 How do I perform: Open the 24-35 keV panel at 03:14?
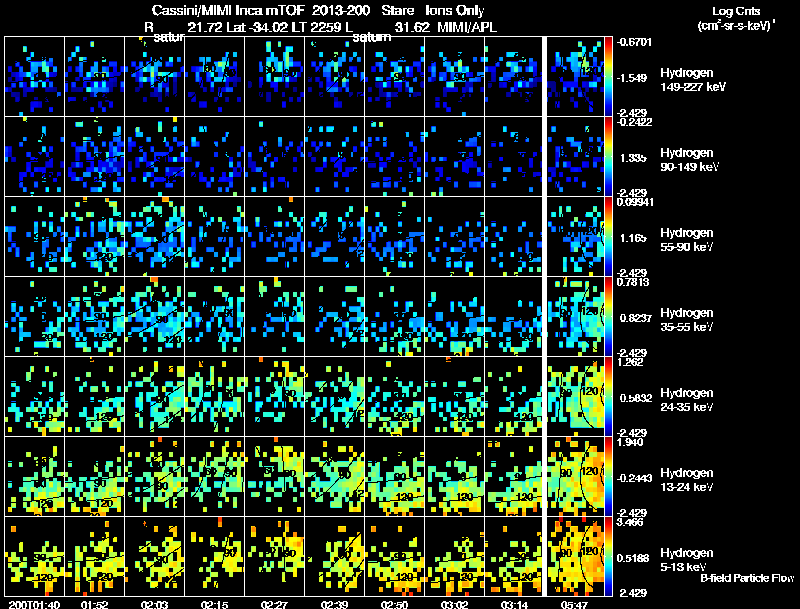tap(514, 397)
